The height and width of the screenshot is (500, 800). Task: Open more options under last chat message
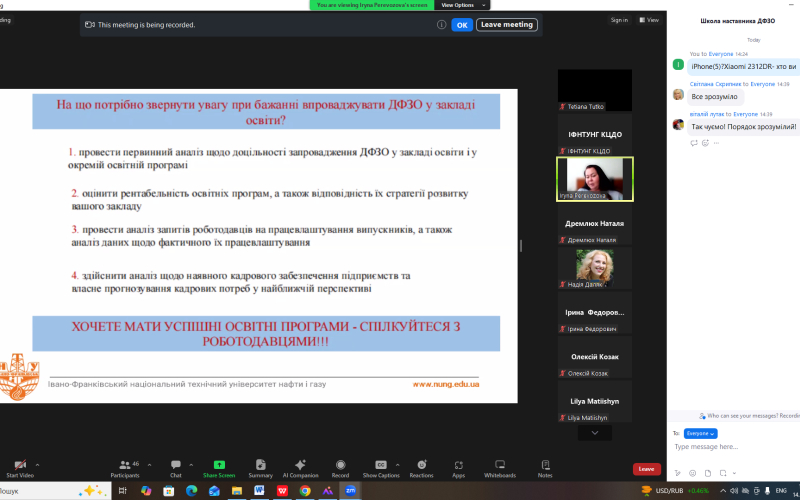[716, 143]
